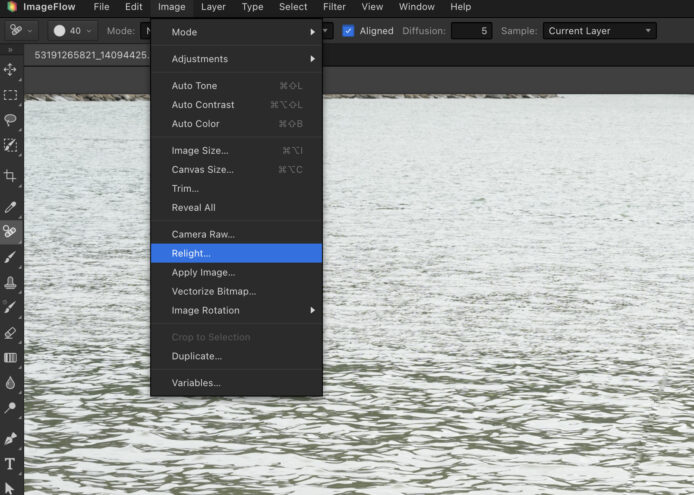The height and width of the screenshot is (495, 694).
Task: Open the Type menu
Action: 253,7
